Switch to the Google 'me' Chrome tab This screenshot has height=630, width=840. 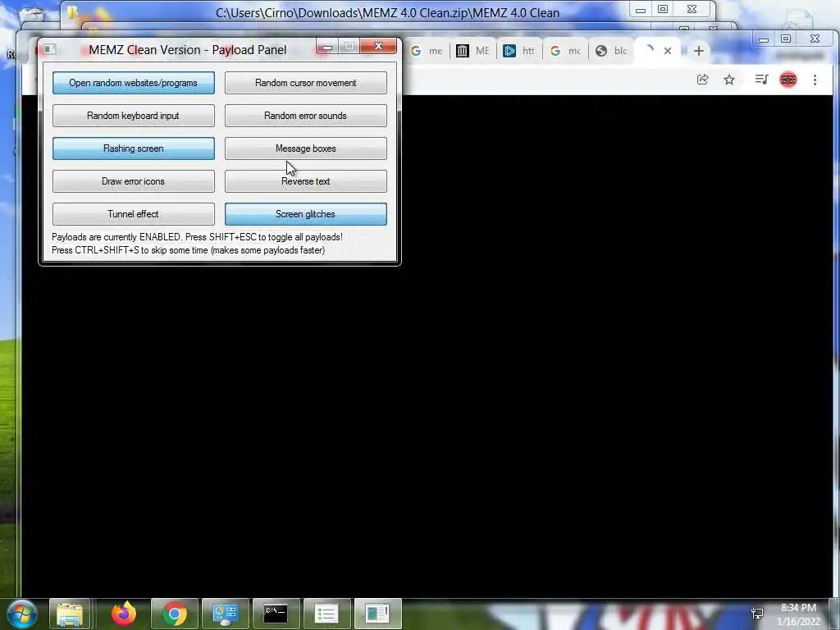tap(427, 51)
